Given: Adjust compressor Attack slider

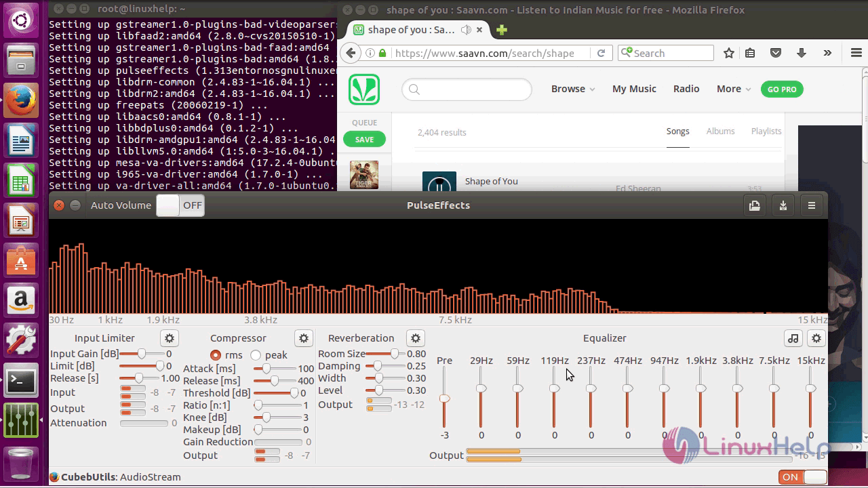Looking at the screenshot, I should (274, 369).
